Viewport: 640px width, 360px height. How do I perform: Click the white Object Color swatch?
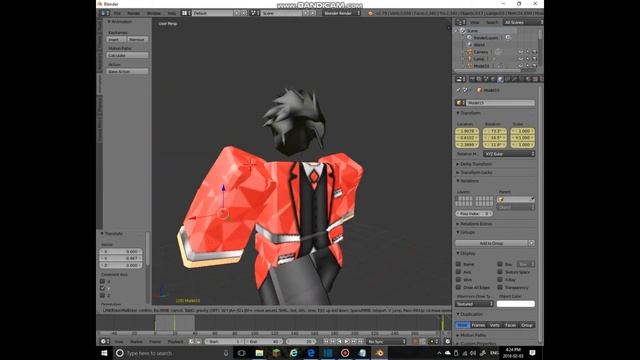coord(516,304)
